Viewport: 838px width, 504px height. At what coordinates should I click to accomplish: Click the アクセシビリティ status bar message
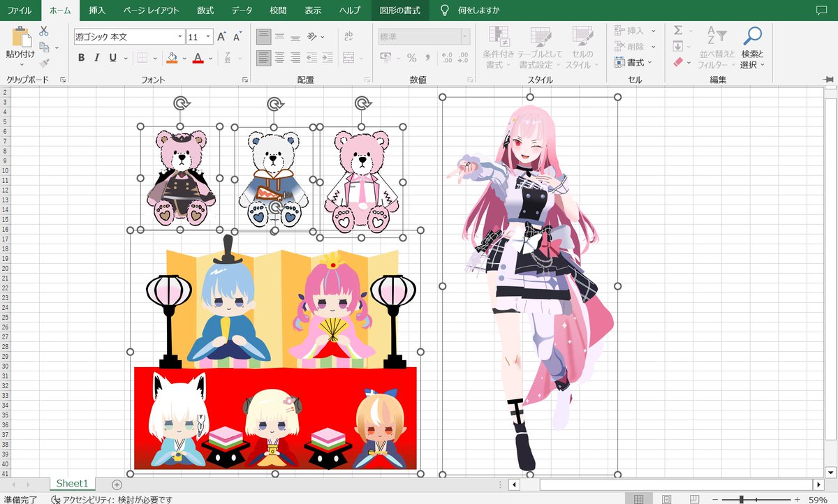(x=112, y=499)
